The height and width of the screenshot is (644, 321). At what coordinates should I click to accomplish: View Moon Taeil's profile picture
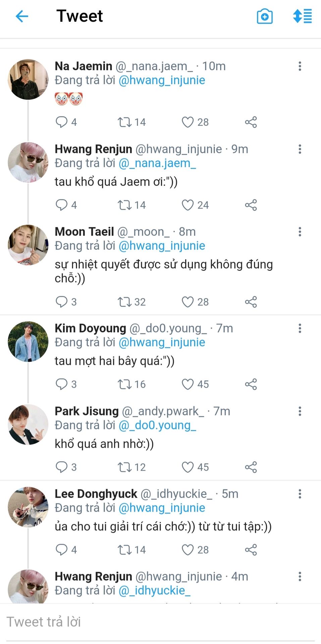pos(28,245)
